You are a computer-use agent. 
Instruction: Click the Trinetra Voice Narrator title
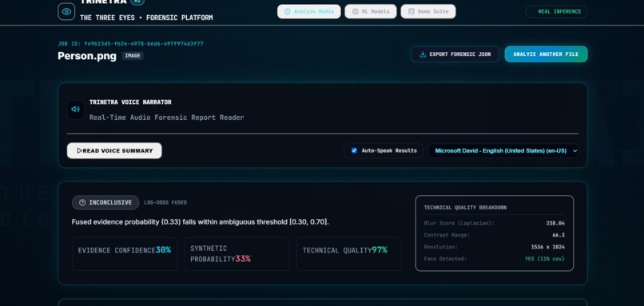tap(130, 102)
